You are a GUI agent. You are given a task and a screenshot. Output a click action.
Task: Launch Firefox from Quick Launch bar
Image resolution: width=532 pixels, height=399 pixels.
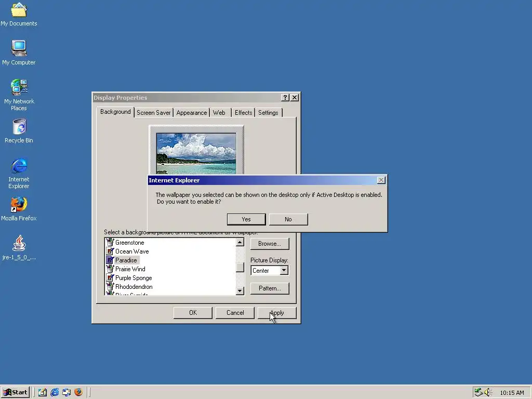coord(78,392)
